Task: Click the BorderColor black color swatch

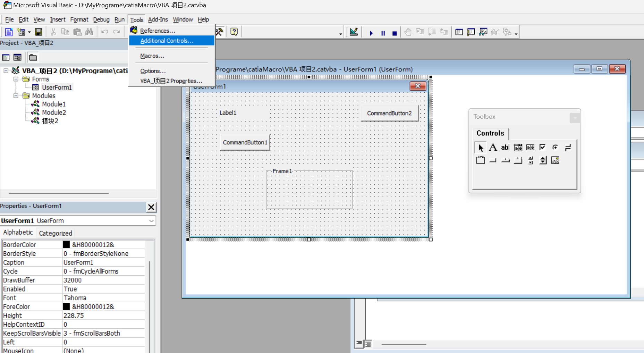Action: coord(66,245)
